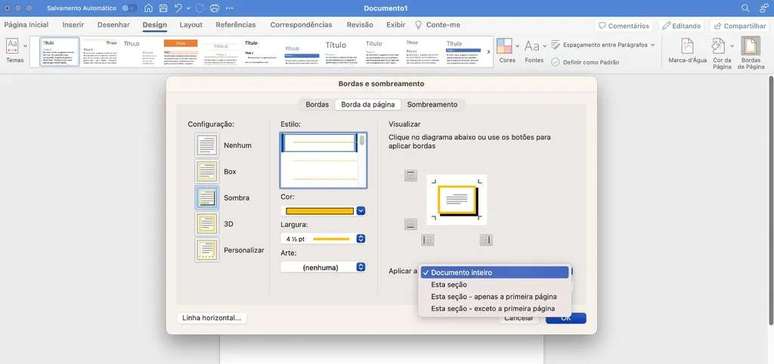Viewport: 774px width, 364px height.
Task: Select the Personalizar border setting icon
Action: [207, 250]
